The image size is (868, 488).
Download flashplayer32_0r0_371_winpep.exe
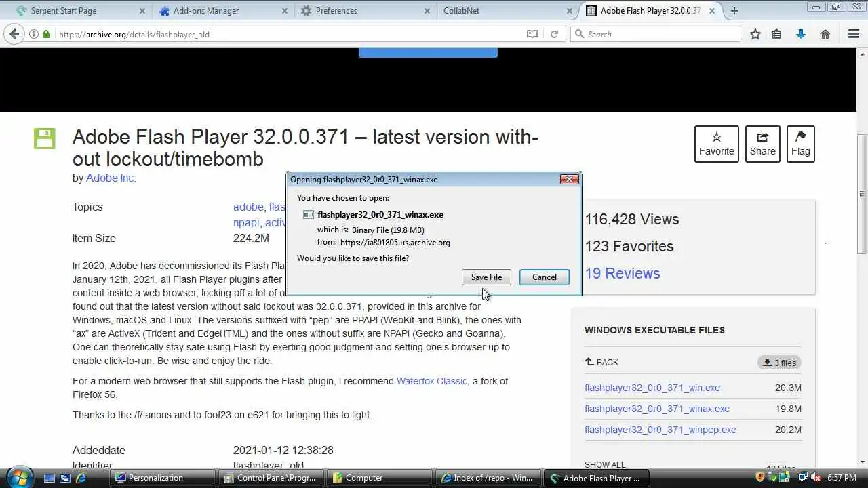pos(660,430)
